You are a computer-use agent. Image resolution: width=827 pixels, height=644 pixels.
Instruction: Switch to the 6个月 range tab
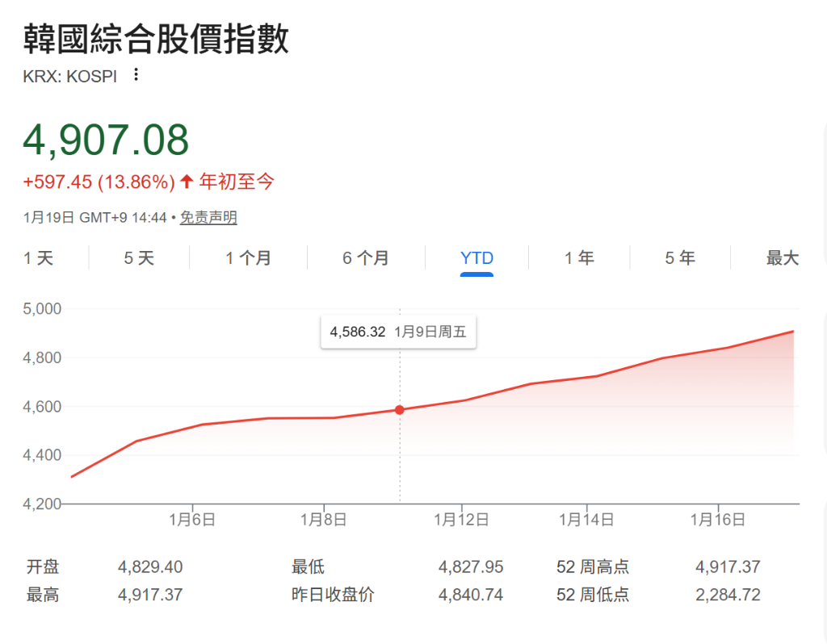click(x=366, y=258)
